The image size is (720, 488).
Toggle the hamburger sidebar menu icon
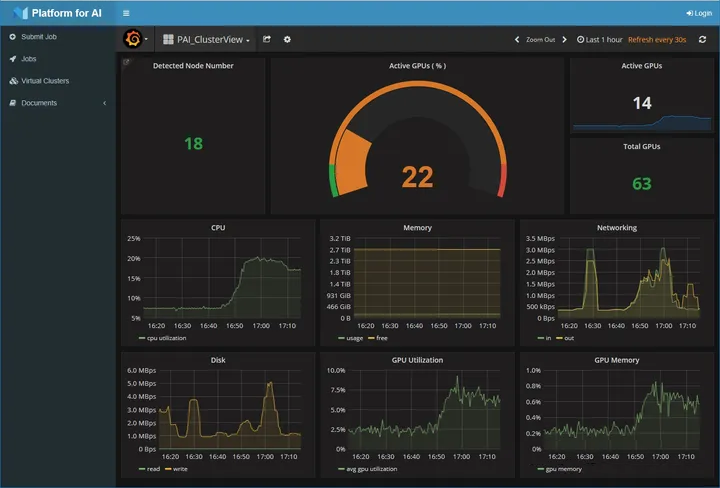point(126,13)
